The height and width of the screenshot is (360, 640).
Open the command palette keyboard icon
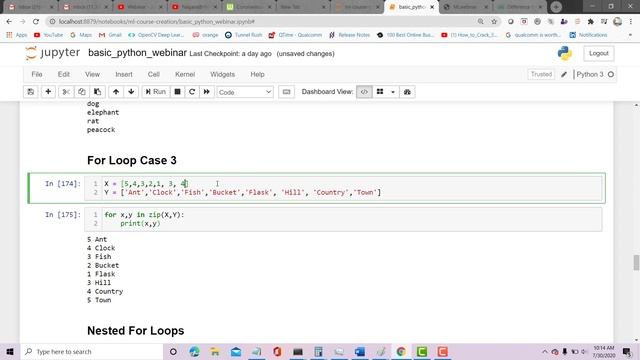click(287, 92)
